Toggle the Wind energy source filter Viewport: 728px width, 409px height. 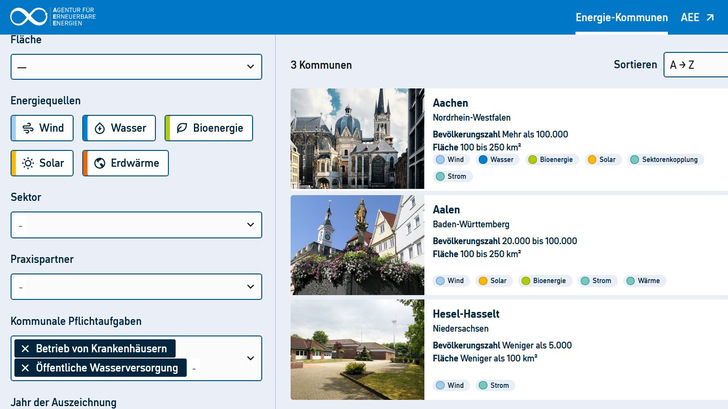point(42,128)
